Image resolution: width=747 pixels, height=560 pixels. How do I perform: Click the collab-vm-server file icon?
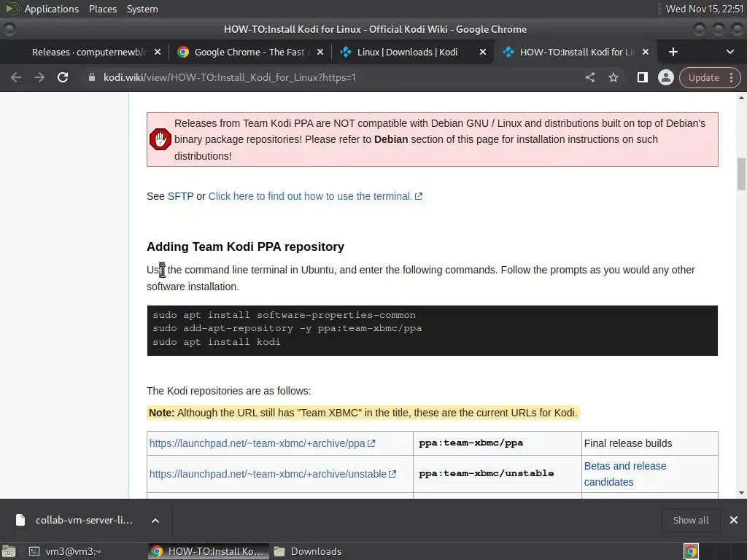tap(20, 520)
